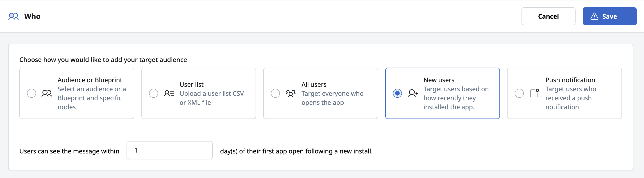The width and height of the screenshot is (644, 178).
Task: Save the target audience settings
Action: coord(610,16)
